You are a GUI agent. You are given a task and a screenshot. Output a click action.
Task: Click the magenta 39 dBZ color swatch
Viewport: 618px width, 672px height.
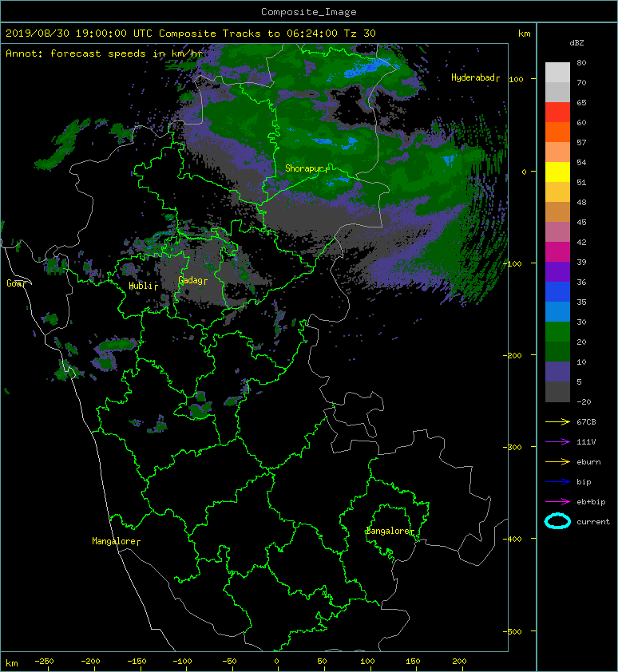557,251
